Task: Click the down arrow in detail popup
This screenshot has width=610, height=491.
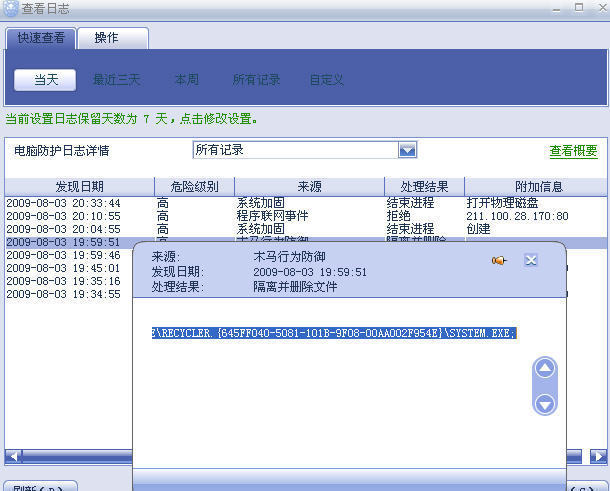Action: [x=545, y=404]
